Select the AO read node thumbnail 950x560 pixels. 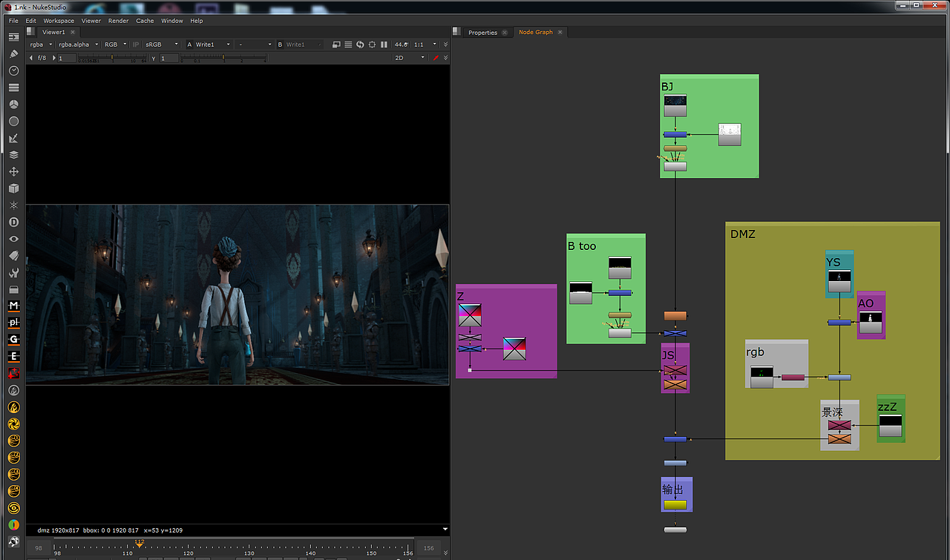871,322
